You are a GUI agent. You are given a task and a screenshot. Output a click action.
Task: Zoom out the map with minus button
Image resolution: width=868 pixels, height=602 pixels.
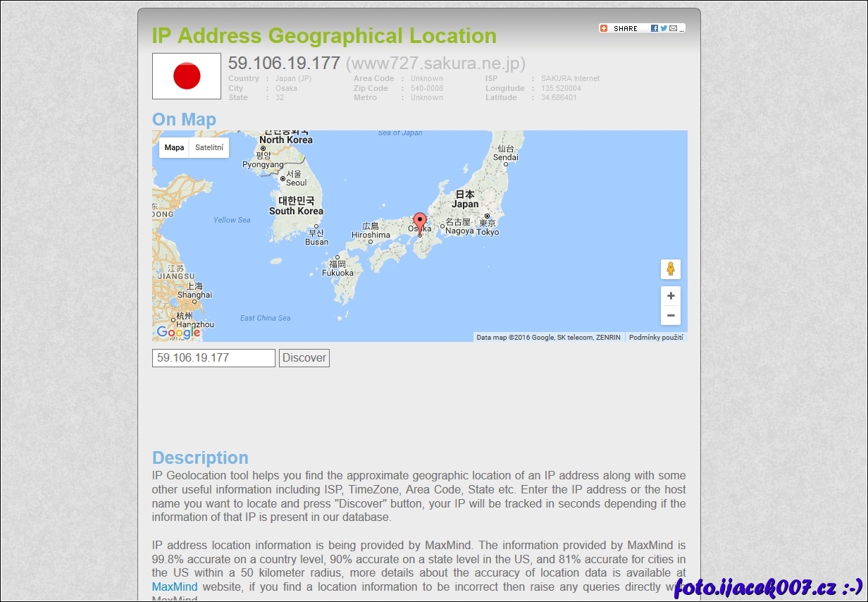point(670,315)
